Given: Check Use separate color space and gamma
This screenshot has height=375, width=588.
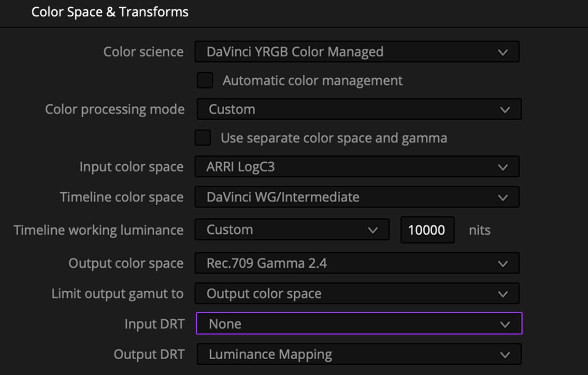Looking at the screenshot, I should click(x=203, y=138).
